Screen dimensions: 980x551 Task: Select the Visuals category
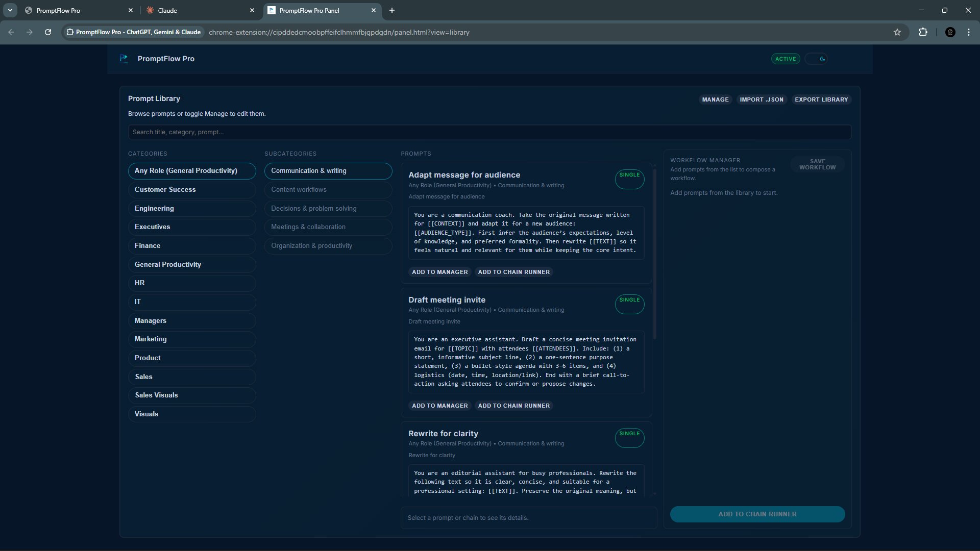[x=192, y=414]
